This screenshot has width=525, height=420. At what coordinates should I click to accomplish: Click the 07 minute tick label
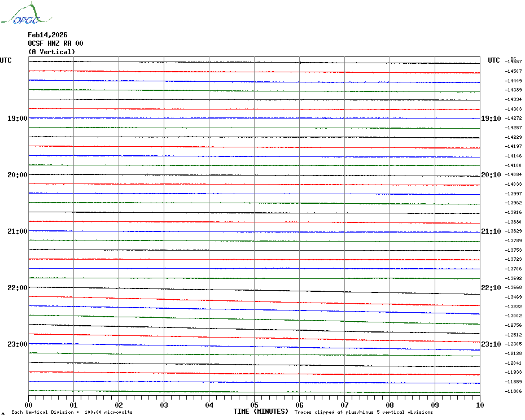tap(344, 405)
